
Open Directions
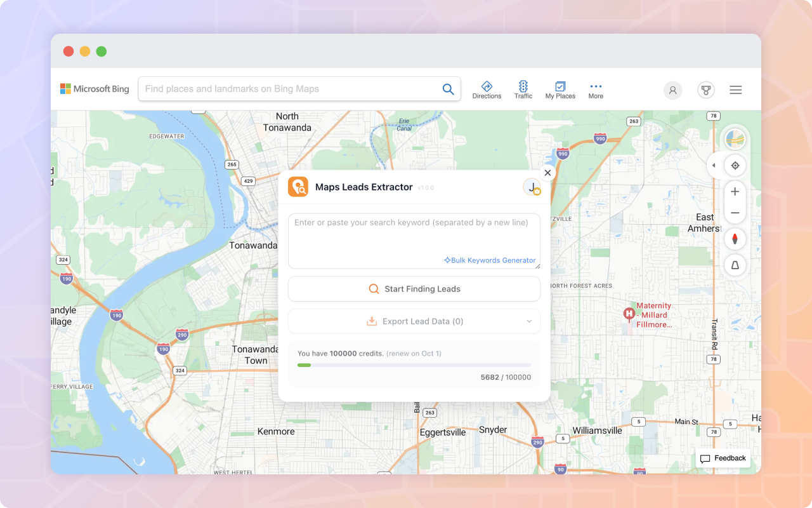tap(487, 90)
